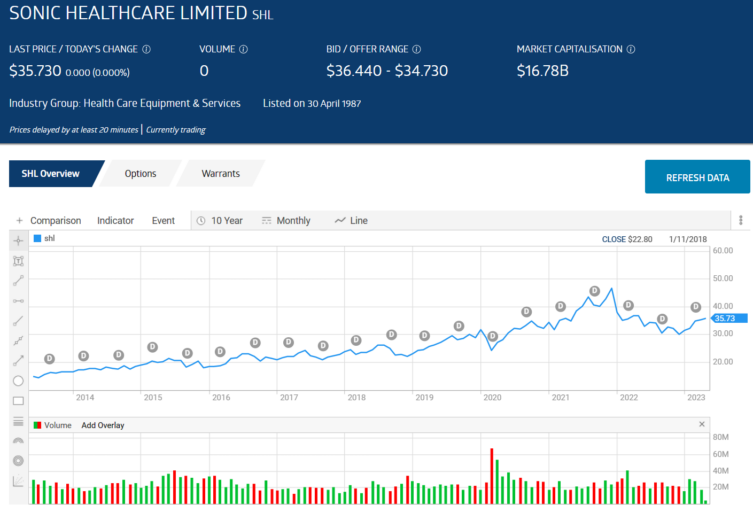The image size is (753, 512).
Task: Click the dividend marker just after 2020 gridline
Action: click(x=492, y=336)
